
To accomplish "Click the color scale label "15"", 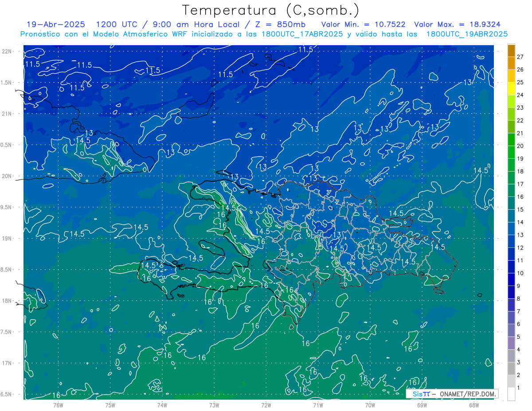I will click(x=520, y=209).
